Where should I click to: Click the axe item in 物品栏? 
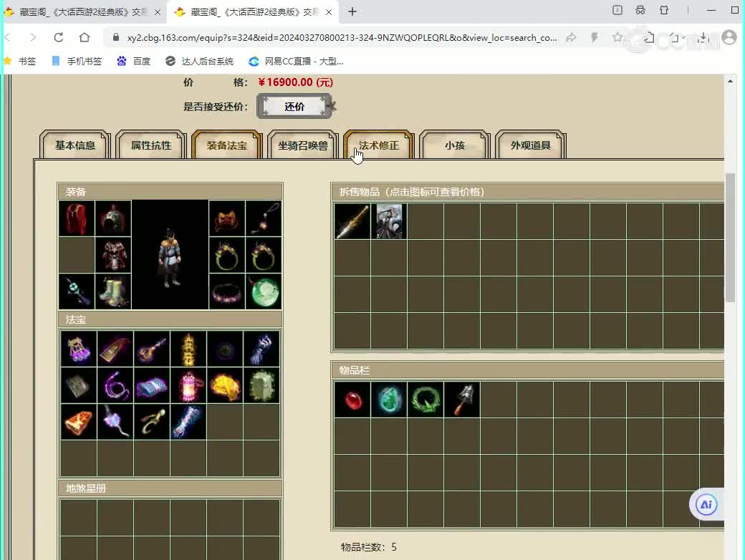pyautogui.click(x=462, y=400)
